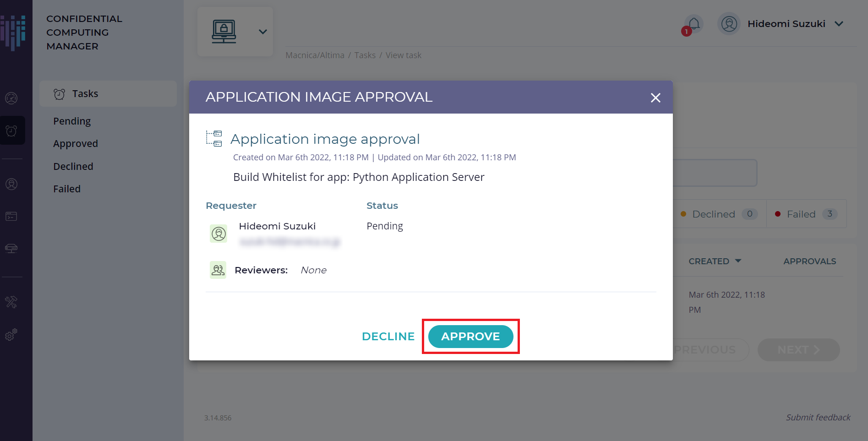Click the Reviewers group icon
This screenshot has height=441, width=868.
click(218, 270)
